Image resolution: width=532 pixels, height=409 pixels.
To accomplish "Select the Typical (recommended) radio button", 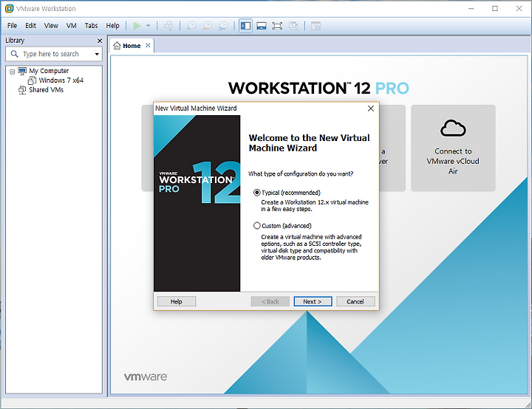I will [257, 193].
